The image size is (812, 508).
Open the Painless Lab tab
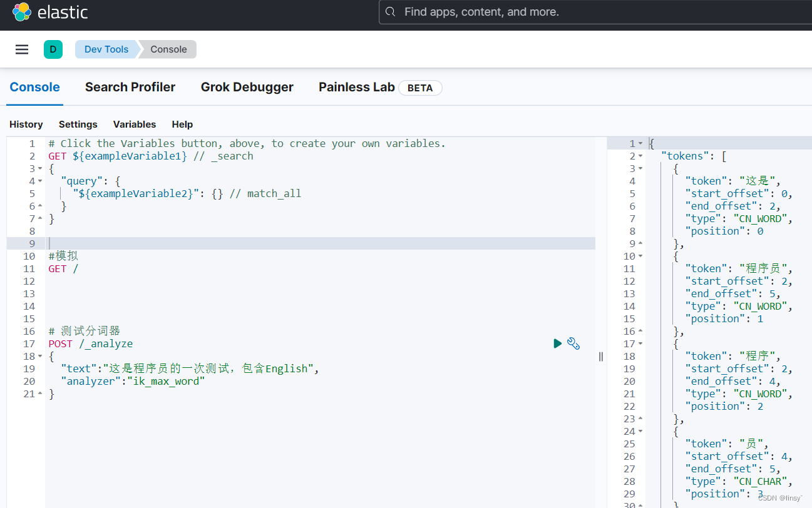tap(357, 87)
